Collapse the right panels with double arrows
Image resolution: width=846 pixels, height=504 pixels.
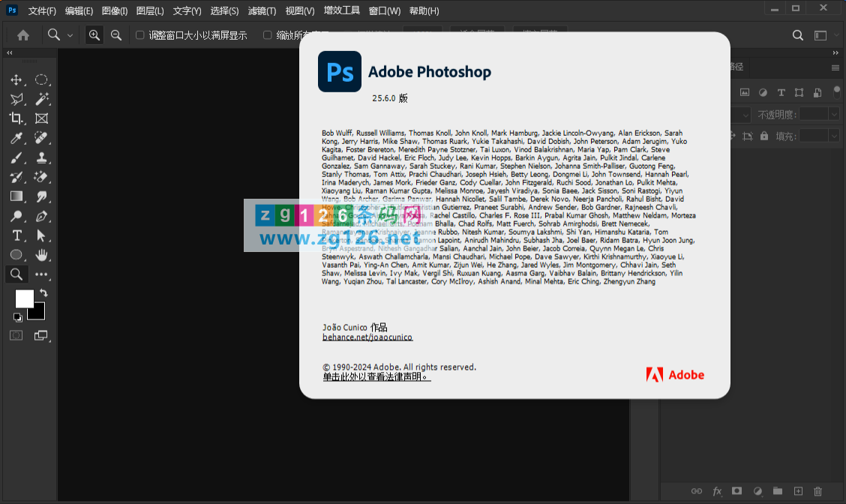click(835, 53)
